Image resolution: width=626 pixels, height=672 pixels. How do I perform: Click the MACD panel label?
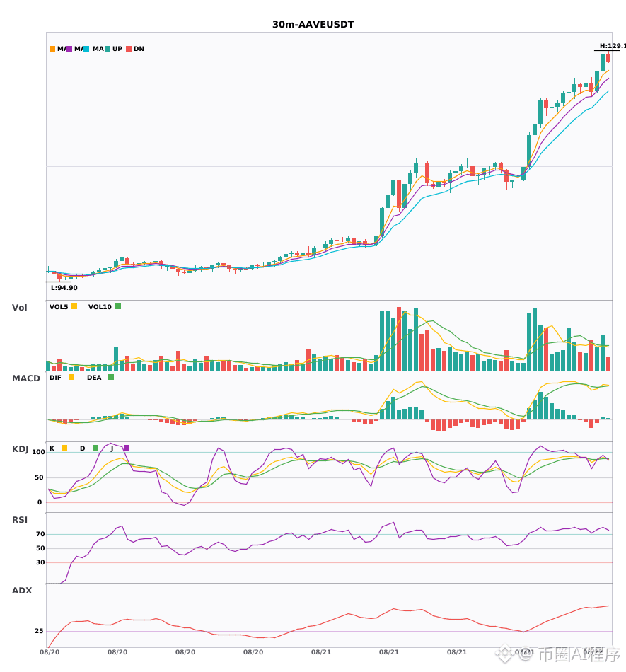click(25, 378)
